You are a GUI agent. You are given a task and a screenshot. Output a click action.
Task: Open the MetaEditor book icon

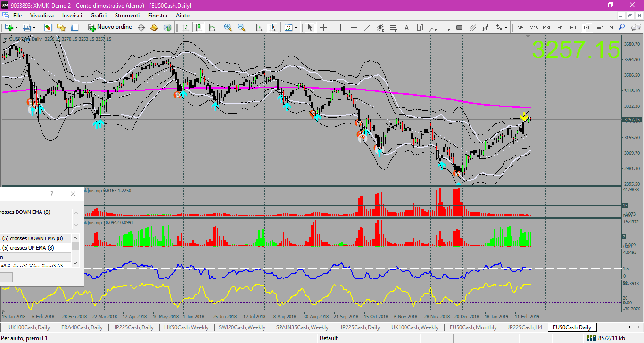pyautogui.click(x=154, y=27)
